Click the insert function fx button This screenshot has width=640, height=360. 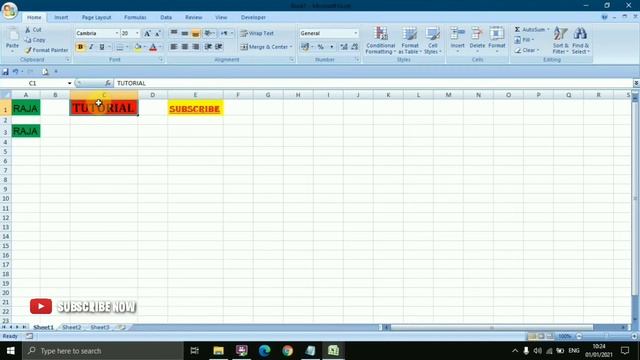[x=108, y=83]
